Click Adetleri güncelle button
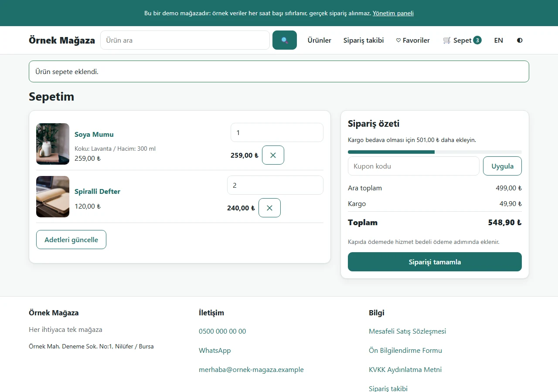The height and width of the screenshot is (392, 558). tap(71, 240)
